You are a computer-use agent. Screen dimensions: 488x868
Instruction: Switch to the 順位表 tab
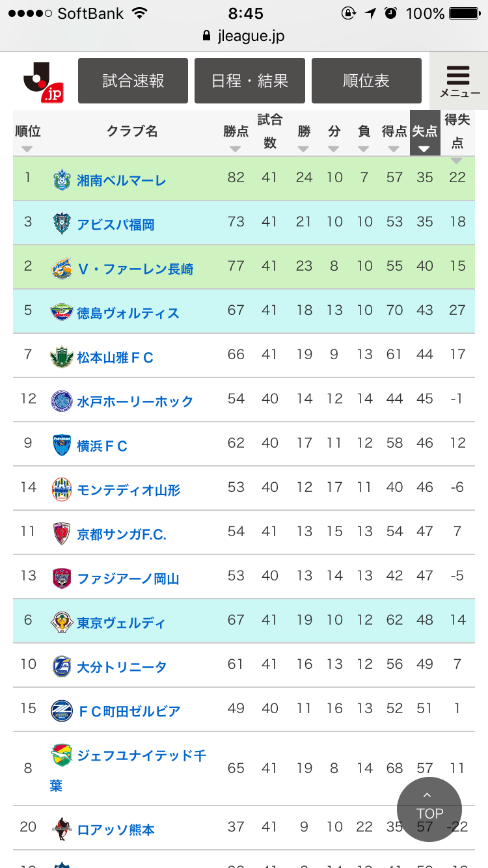tap(366, 81)
